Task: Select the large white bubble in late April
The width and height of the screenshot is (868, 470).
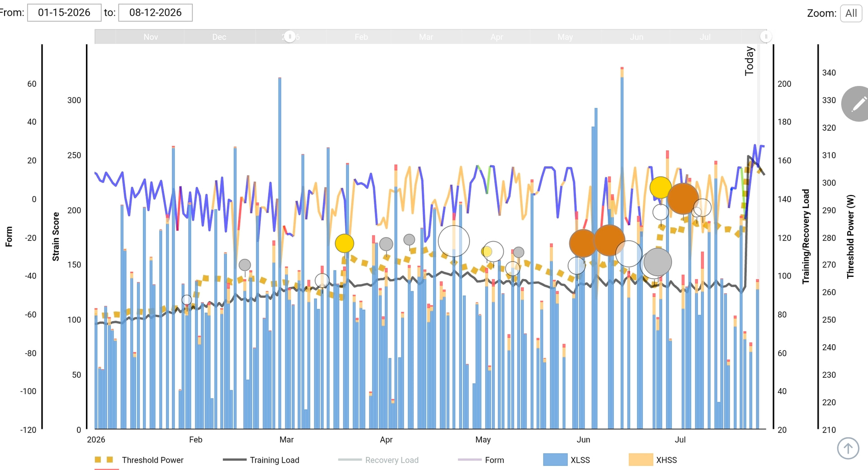Action: tap(454, 241)
